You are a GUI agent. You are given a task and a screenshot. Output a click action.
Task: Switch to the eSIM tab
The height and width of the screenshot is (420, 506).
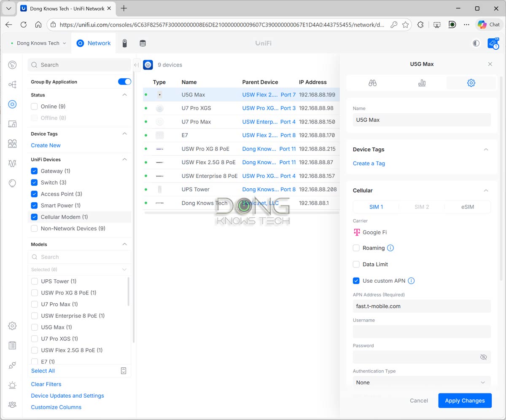pyautogui.click(x=467, y=207)
